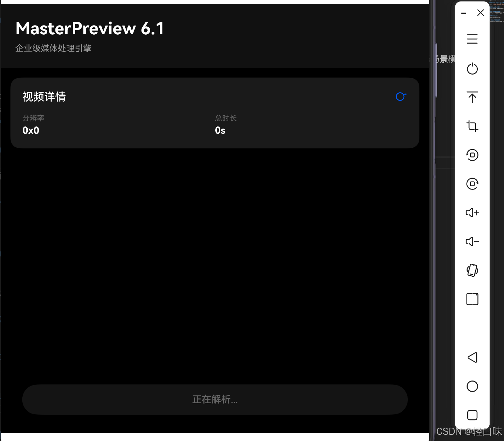The height and width of the screenshot is (441, 504).
Task: Increase volume with the speaker plus icon
Action: point(472,213)
